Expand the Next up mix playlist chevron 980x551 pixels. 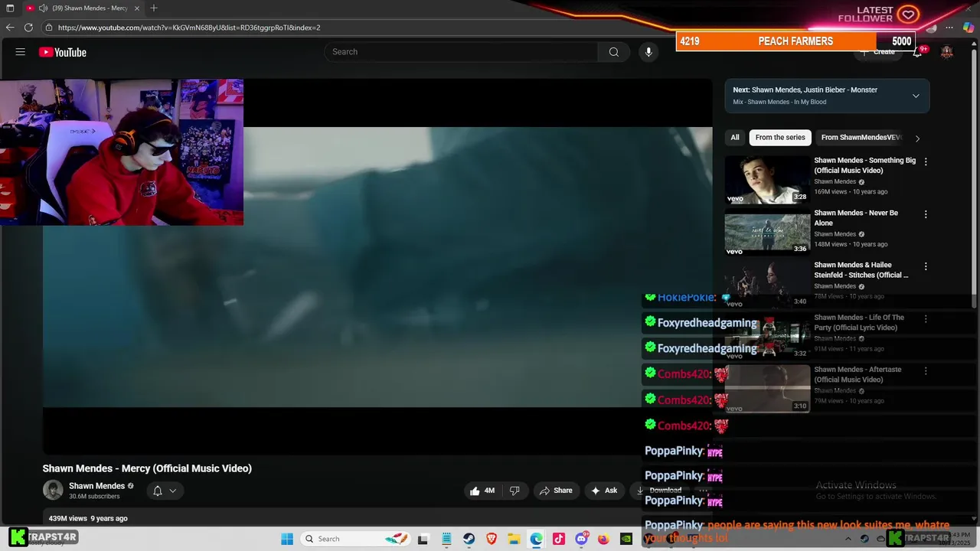click(916, 96)
